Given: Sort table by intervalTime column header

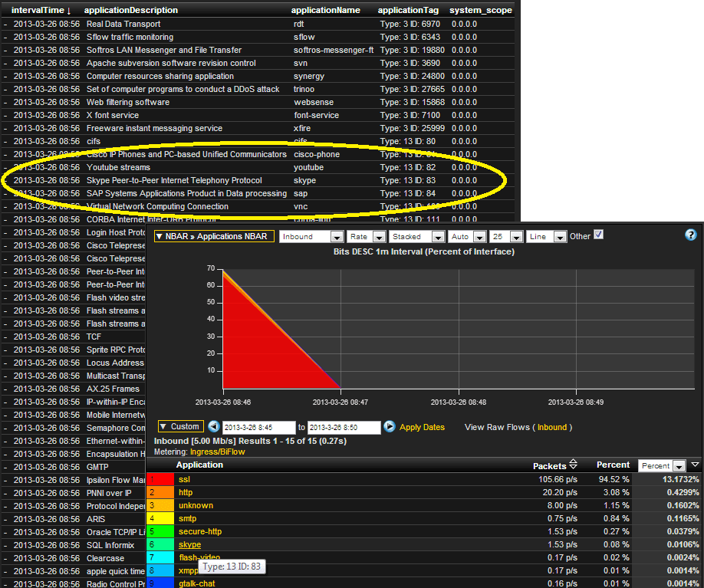Looking at the screenshot, I should point(41,10).
